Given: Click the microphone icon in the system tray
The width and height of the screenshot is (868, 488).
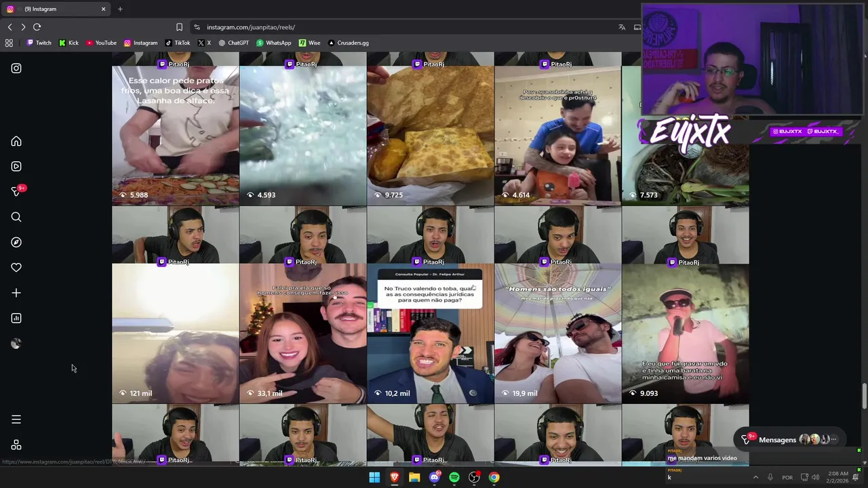Looking at the screenshot, I should [x=770, y=477].
